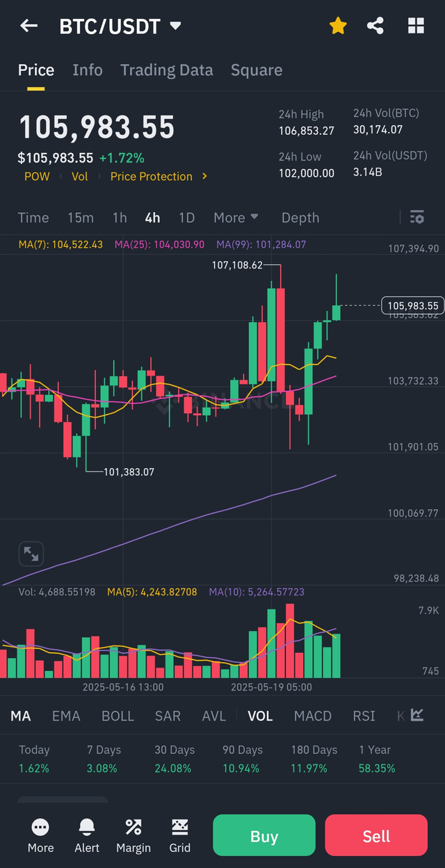The width and height of the screenshot is (445, 868).
Task: Tap the Buy button
Action: [x=264, y=836]
